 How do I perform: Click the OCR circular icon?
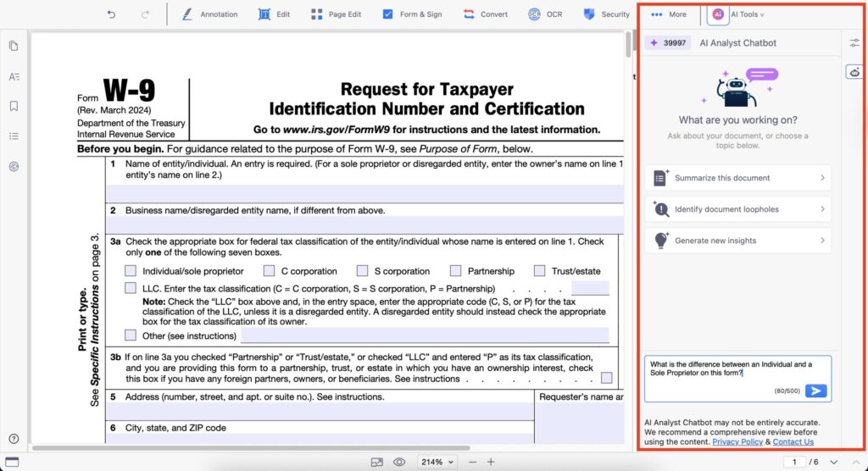[x=534, y=14]
